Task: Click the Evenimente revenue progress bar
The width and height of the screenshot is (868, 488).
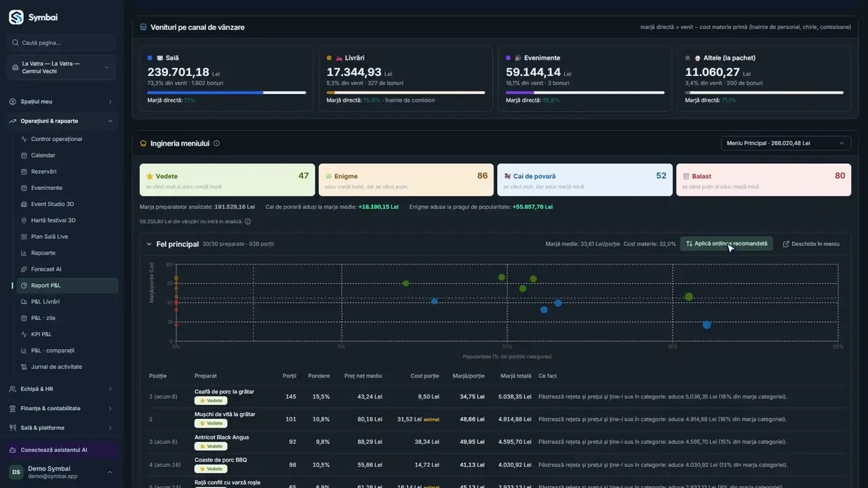Action: pyautogui.click(x=585, y=93)
